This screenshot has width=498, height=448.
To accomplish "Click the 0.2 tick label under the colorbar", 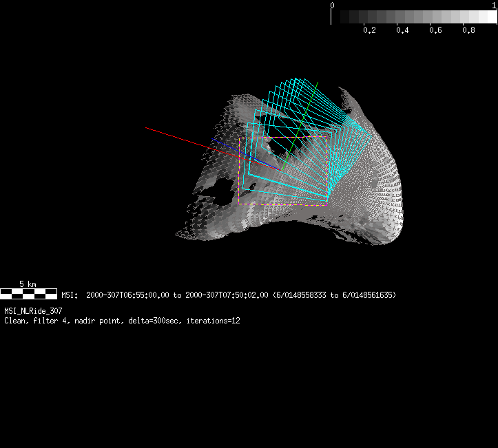I will 369,31.
